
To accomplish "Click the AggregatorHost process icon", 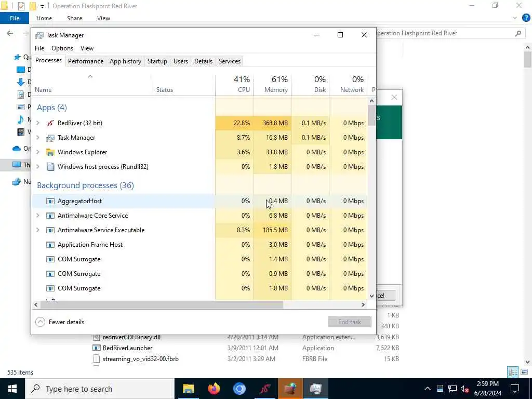I will [x=50, y=201].
